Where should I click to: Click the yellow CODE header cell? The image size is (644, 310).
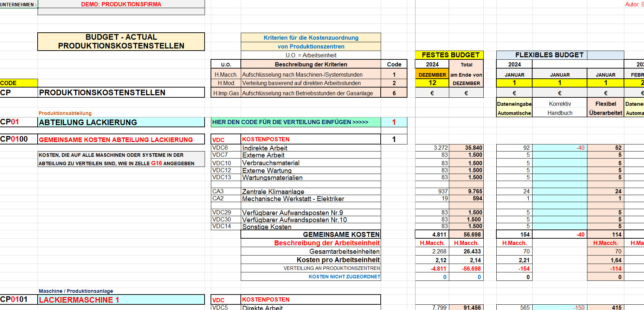click(x=19, y=83)
